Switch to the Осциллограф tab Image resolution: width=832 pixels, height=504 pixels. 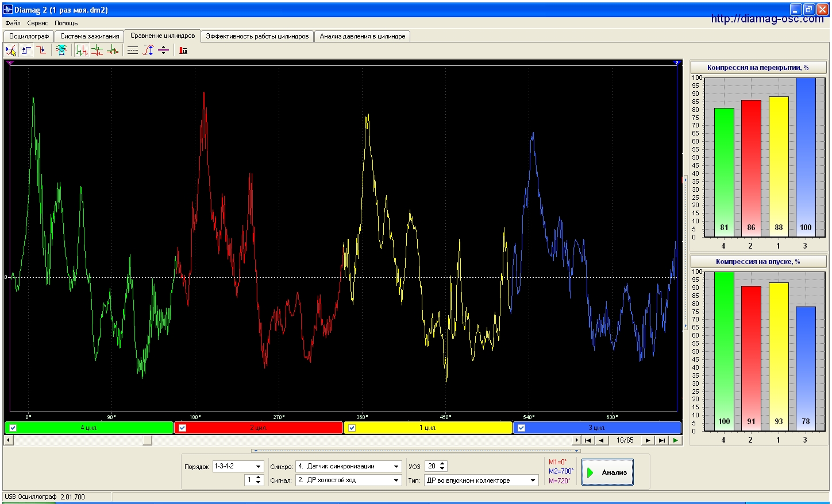tap(29, 36)
